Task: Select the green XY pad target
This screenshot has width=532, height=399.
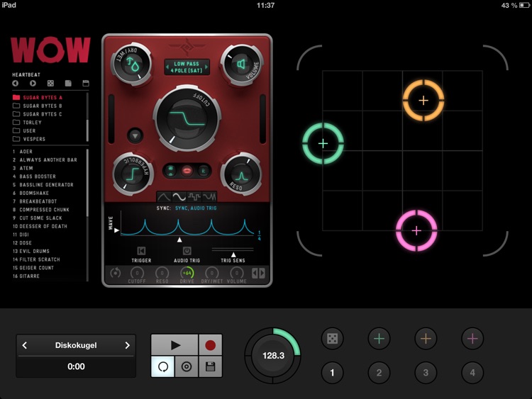Action: (x=323, y=143)
